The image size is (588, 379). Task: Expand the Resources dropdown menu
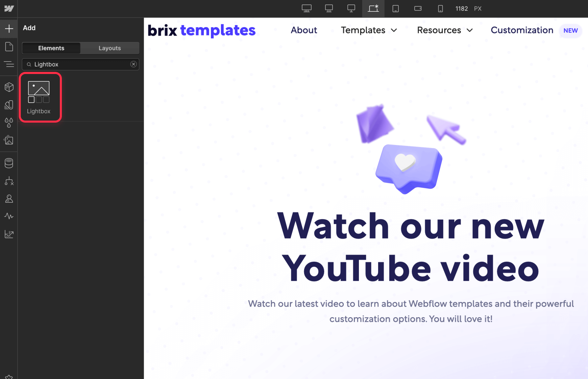coord(445,30)
